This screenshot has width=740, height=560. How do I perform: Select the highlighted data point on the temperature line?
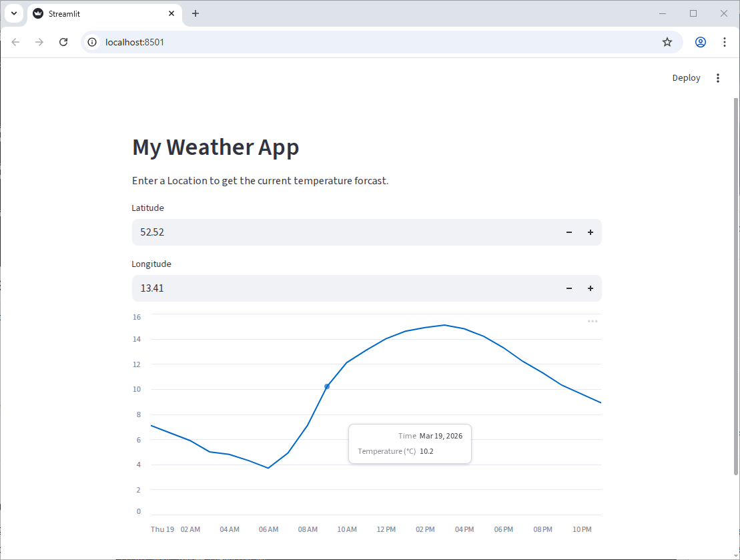coord(327,386)
